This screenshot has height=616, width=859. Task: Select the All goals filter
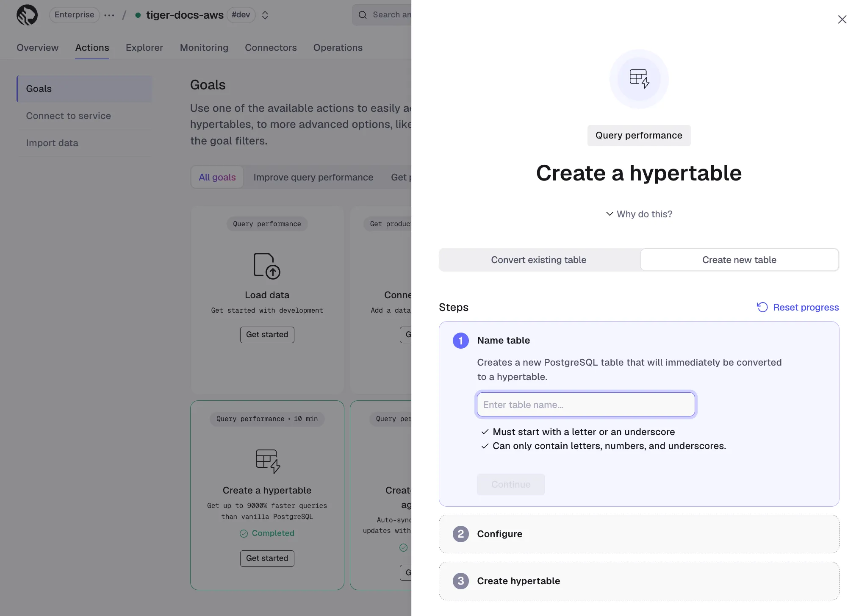pos(217,177)
